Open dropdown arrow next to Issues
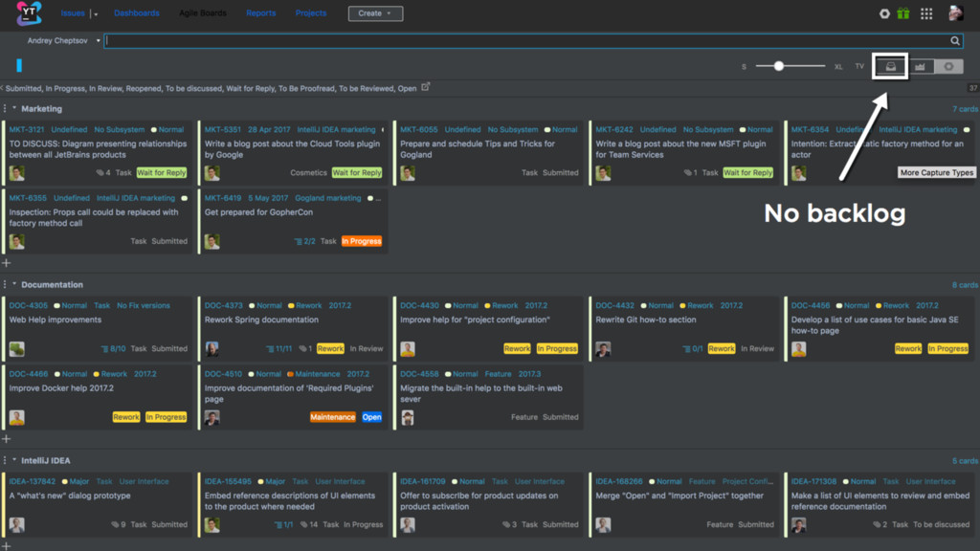Viewport: 980px width, 551px height. tap(97, 13)
